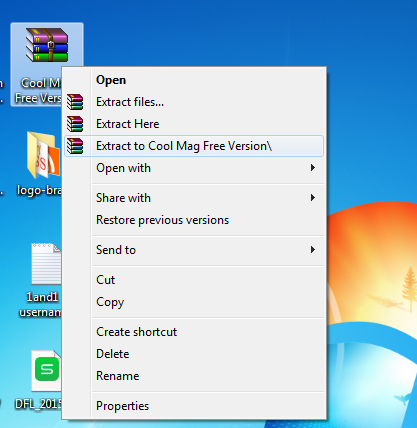The image size is (417, 428).
Task: Select the Cool Mag Free Version RAR archive icon
Action: (x=47, y=45)
